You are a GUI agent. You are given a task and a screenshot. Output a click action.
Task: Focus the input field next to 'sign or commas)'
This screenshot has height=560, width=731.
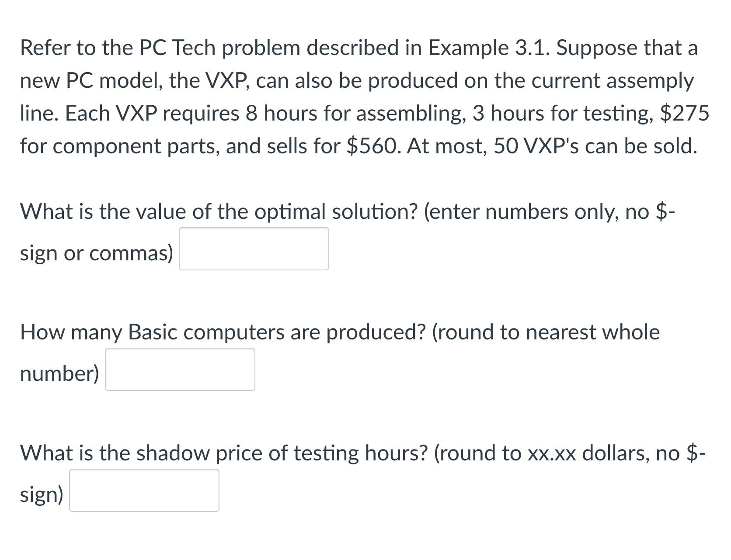[x=254, y=249]
